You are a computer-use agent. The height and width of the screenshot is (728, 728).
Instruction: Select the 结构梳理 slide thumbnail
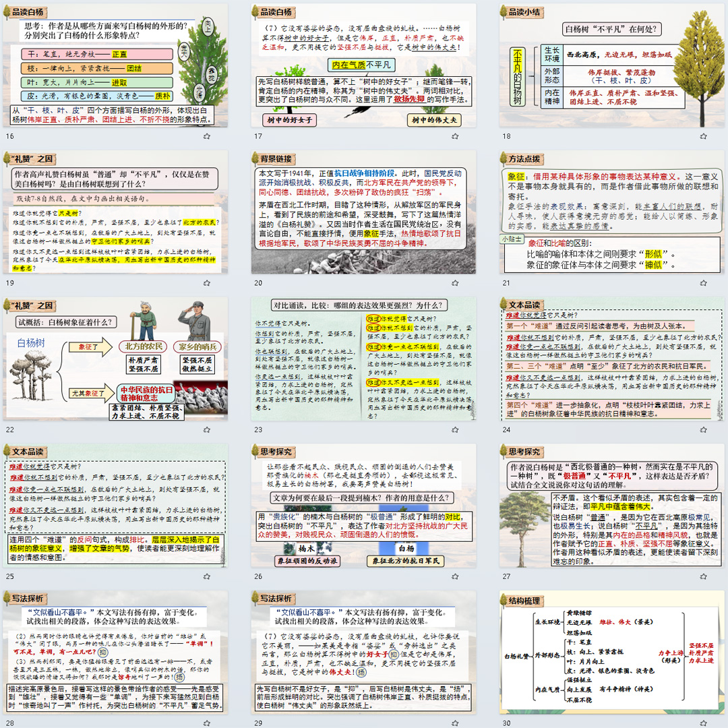point(612,653)
